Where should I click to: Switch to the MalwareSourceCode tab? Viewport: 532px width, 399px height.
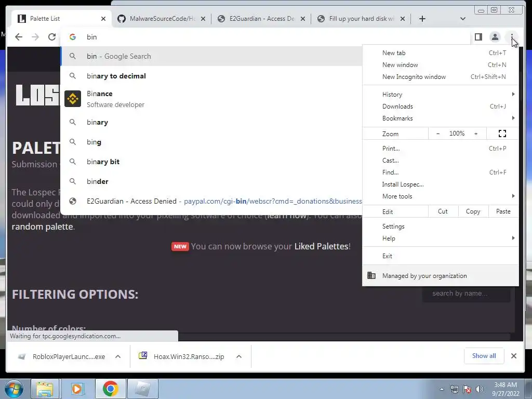tap(161, 19)
